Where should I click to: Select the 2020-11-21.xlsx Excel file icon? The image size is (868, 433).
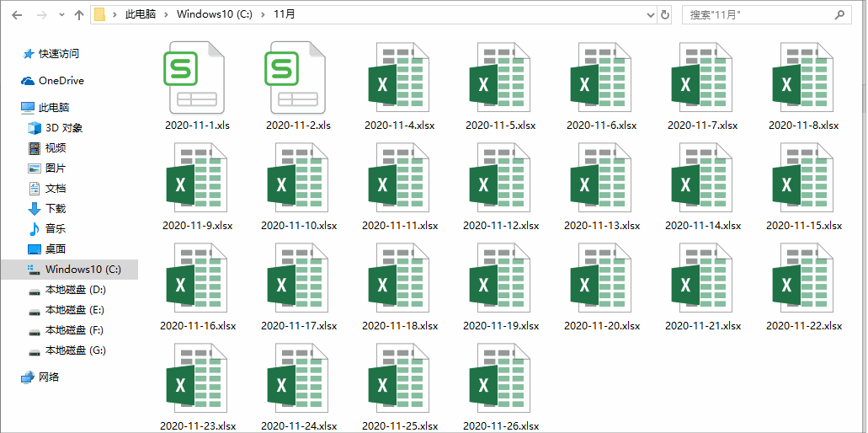(x=702, y=279)
